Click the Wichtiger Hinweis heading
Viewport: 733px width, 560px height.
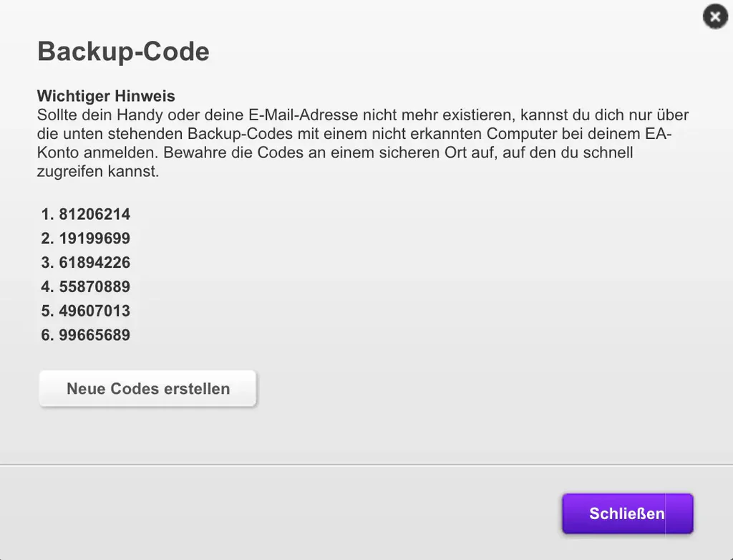coord(106,96)
